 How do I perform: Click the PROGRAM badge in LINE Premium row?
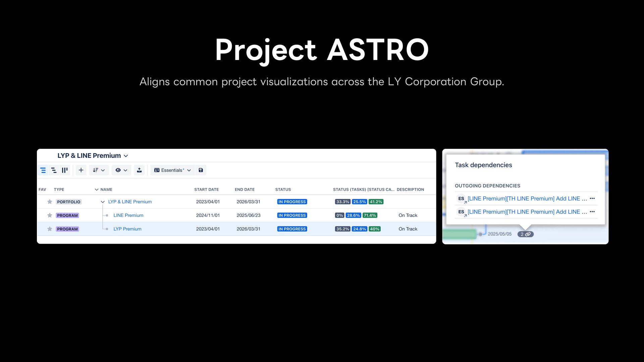pos(67,216)
